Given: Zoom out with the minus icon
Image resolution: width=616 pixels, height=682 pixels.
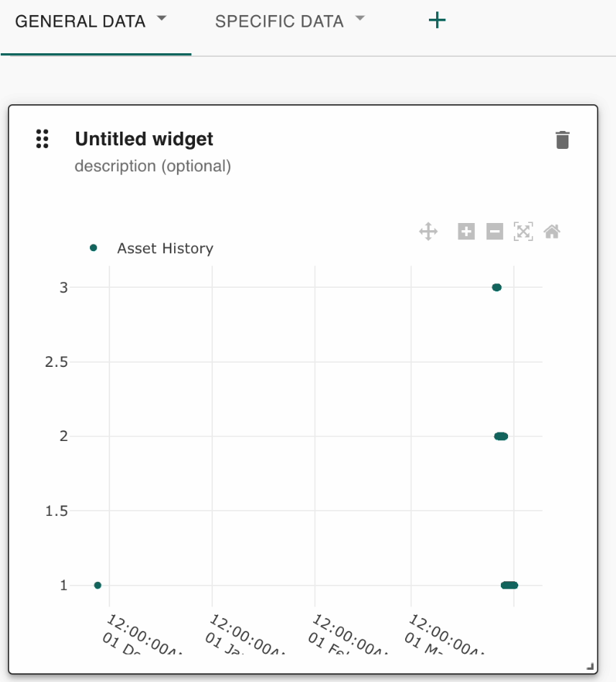Looking at the screenshot, I should (494, 232).
